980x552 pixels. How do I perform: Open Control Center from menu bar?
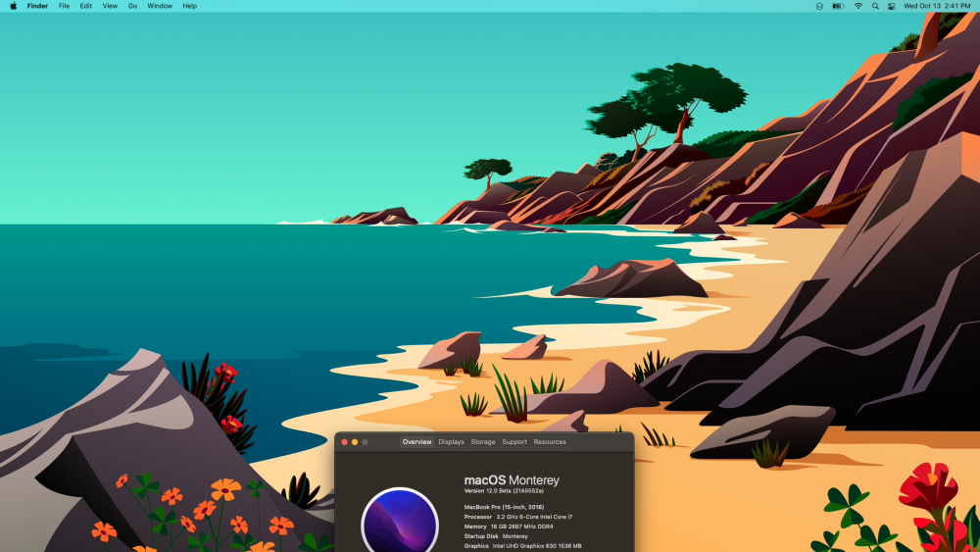coord(892,6)
